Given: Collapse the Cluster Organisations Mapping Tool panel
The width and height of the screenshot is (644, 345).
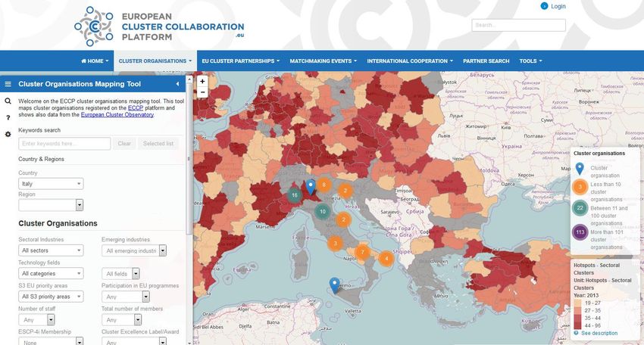Looking at the screenshot, I should pyautogui.click(x=177, y=84).
